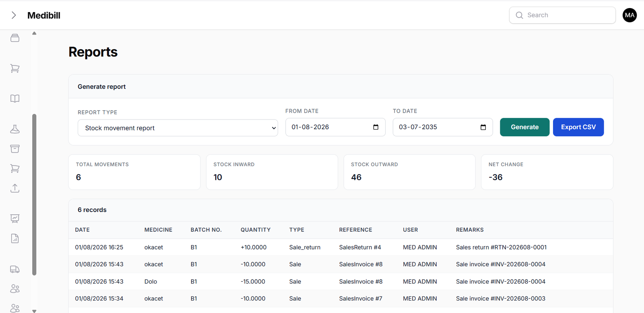Click the sidebar scroll-down arrow

click(34, 311)
